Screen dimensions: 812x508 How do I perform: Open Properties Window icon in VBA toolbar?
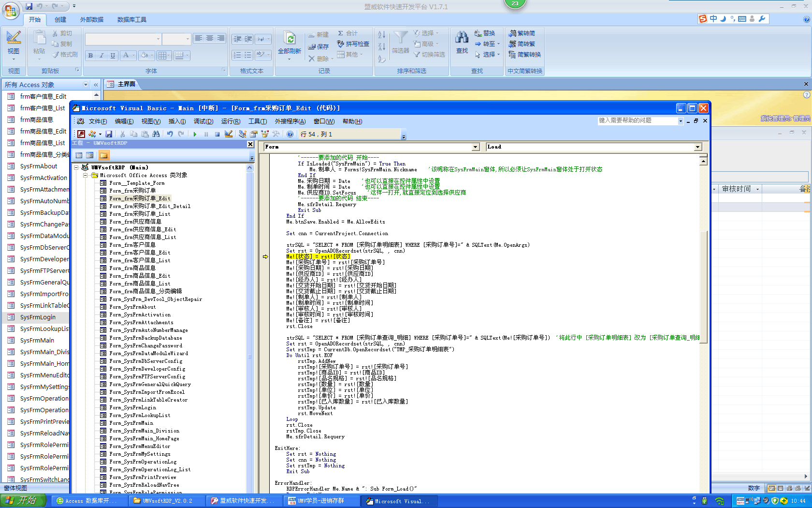click(254, 134)
